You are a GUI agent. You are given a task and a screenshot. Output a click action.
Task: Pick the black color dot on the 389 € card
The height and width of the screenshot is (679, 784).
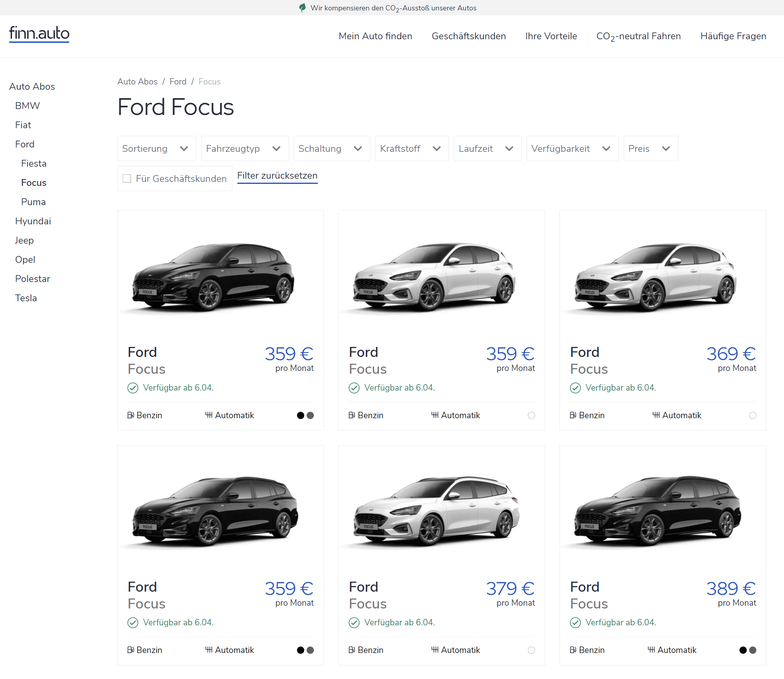[x=743, y=650]
